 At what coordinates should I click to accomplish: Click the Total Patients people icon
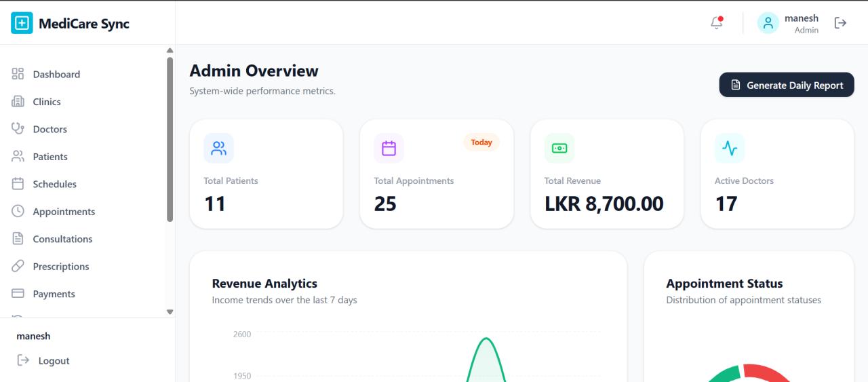coord(218,148)
